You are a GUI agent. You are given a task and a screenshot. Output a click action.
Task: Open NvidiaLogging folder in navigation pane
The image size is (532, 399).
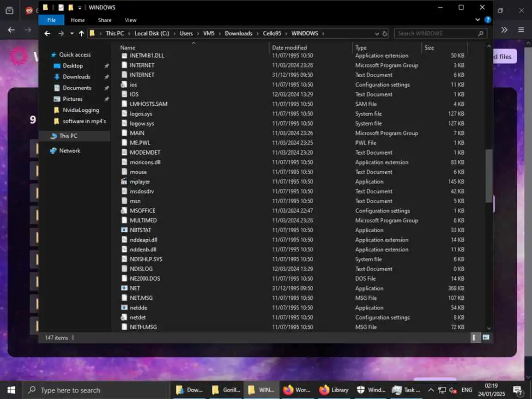(81, 110)
